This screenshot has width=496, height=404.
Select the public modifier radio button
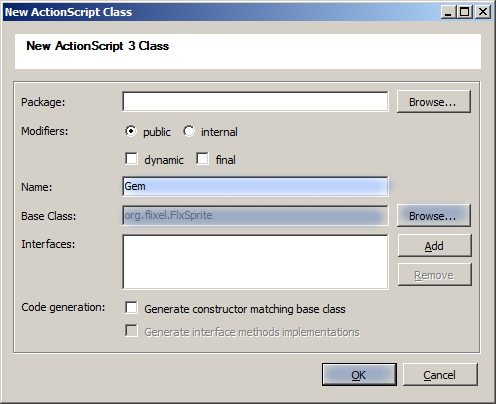coord(131,131)
